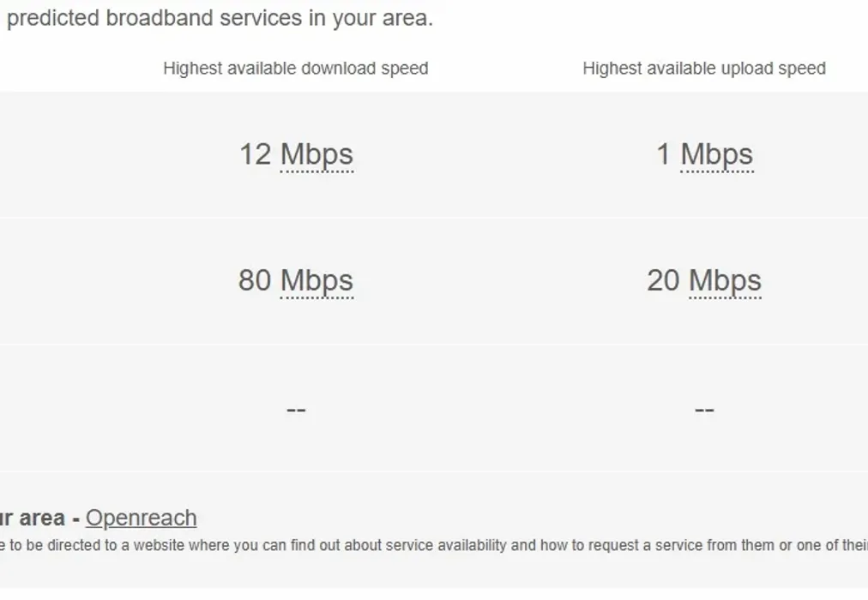868x600 pixels.
Task: Click the Mbps abbreviation beside 1 upload
Action: pos(717,155)
